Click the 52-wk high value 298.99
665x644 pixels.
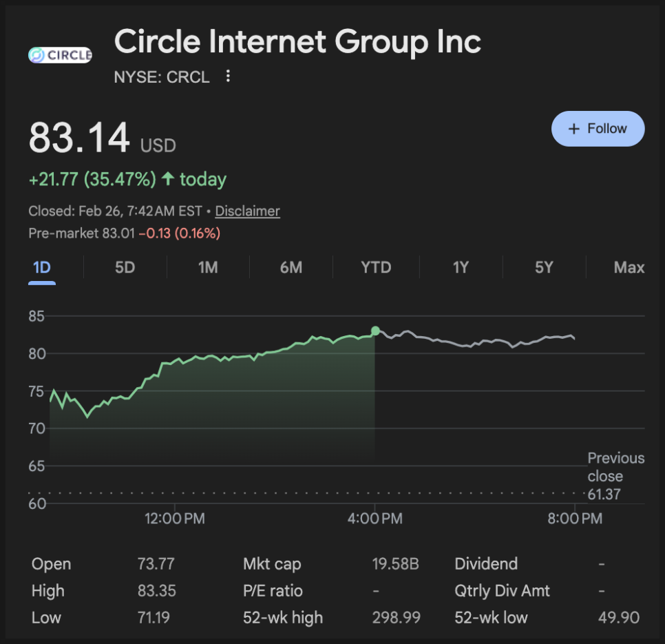point(396,618)
